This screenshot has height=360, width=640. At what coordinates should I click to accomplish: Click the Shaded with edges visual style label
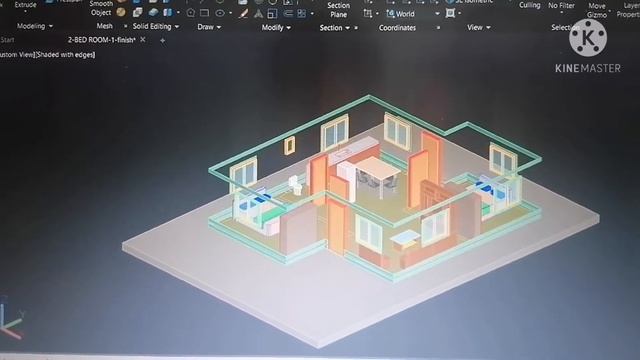(65, 54)
